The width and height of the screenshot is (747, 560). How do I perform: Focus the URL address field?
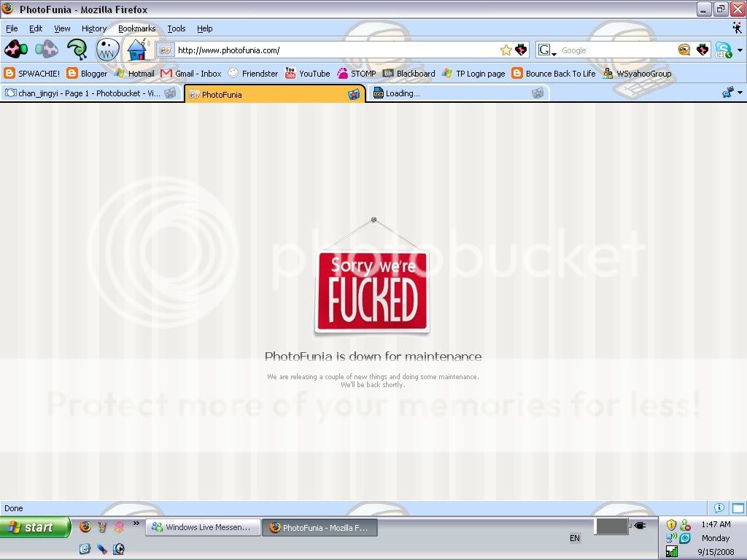pyautogui.click(x=336, y=50)
